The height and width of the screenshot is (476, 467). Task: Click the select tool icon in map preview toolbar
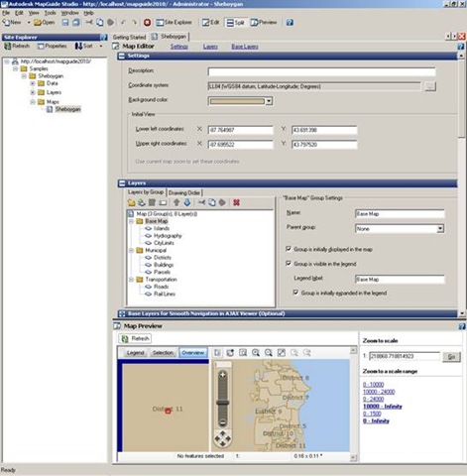pos(217,353)
